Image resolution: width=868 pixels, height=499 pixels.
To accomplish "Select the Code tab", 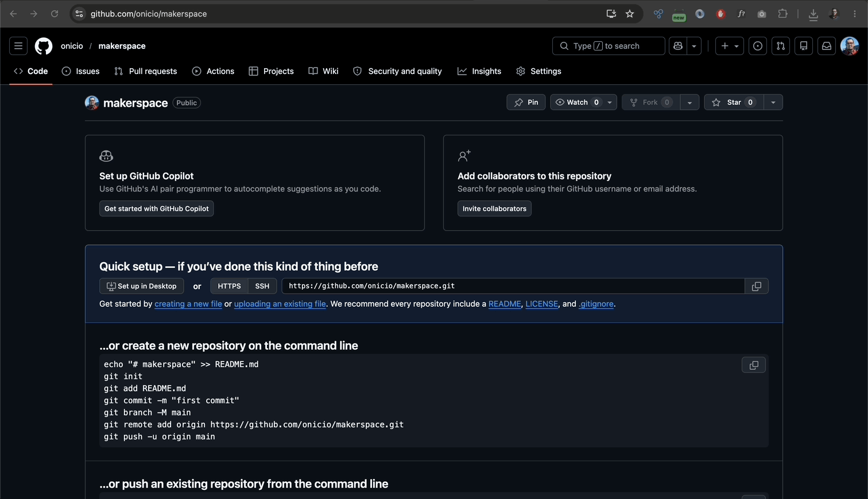I will click(x=31, y=71).
